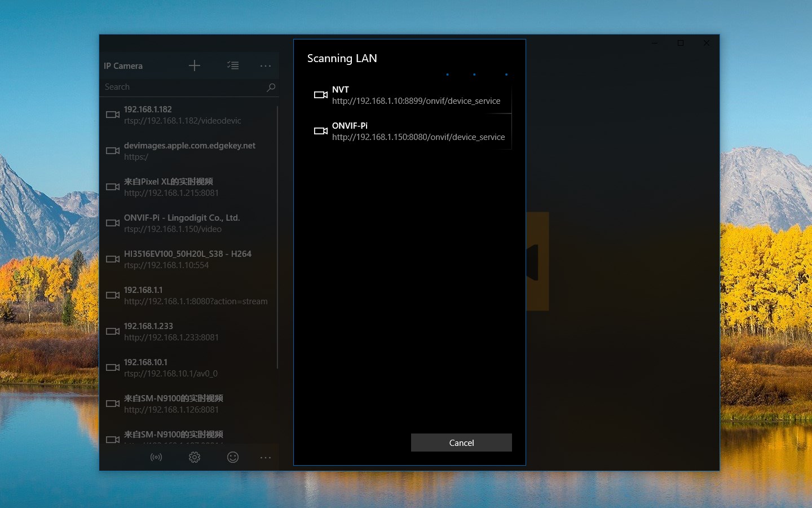Open the multi-select checklist icon

233,65
